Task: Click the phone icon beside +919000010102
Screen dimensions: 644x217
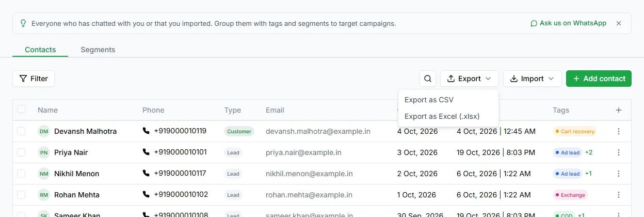Action: point(146,194)
